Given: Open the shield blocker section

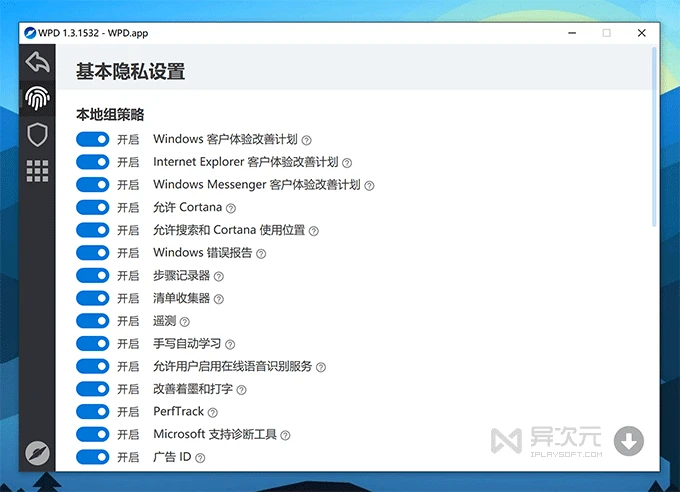Looking at the screenshot, I should 37,134.
